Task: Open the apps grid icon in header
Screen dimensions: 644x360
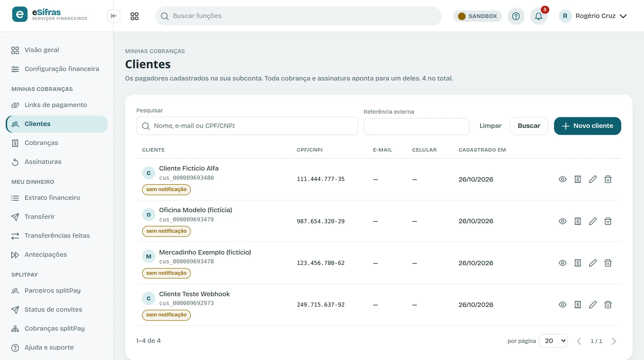Action: coord(134,16)
